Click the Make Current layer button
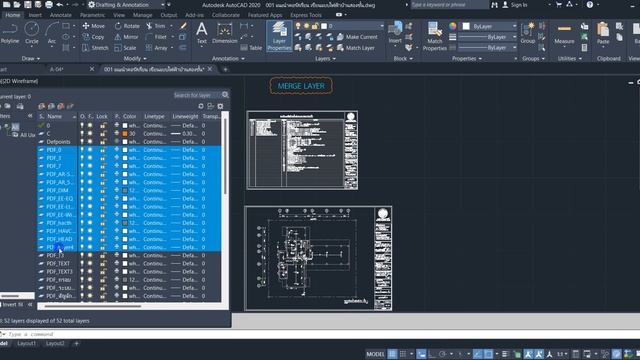Viewport: 640px width, 360px height. pos(357,37)
